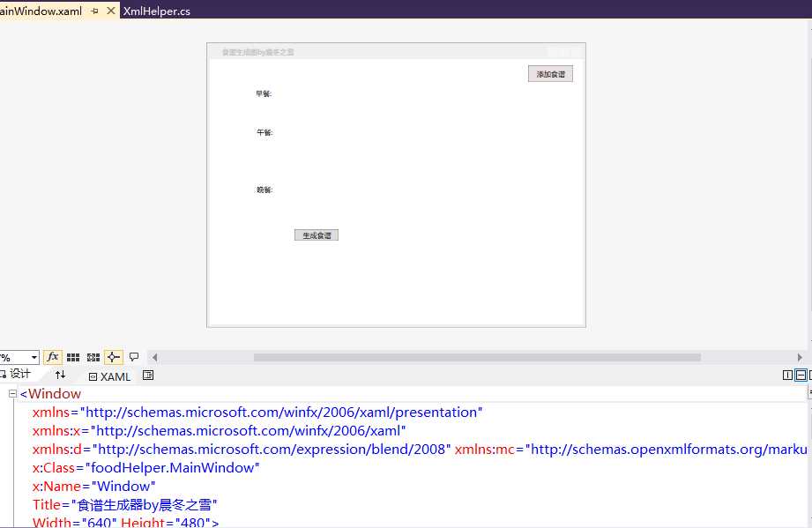
Task: Select the MainWindow.xaml tab
Action: (41, 11)
